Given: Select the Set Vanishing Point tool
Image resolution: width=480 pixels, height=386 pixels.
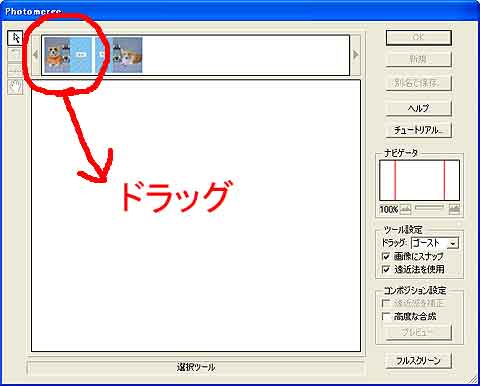Looking at the screenshot, I should 15,70.
